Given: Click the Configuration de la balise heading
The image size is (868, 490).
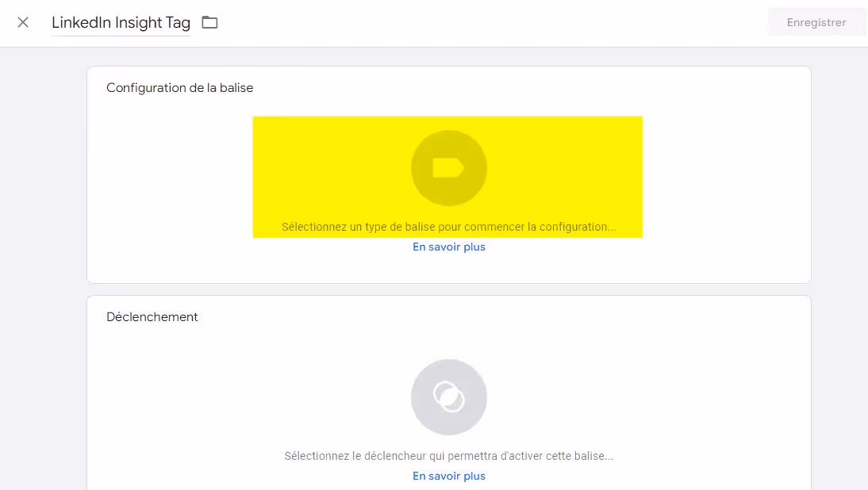Looking at the screenshot, I should tap(180, 88).
